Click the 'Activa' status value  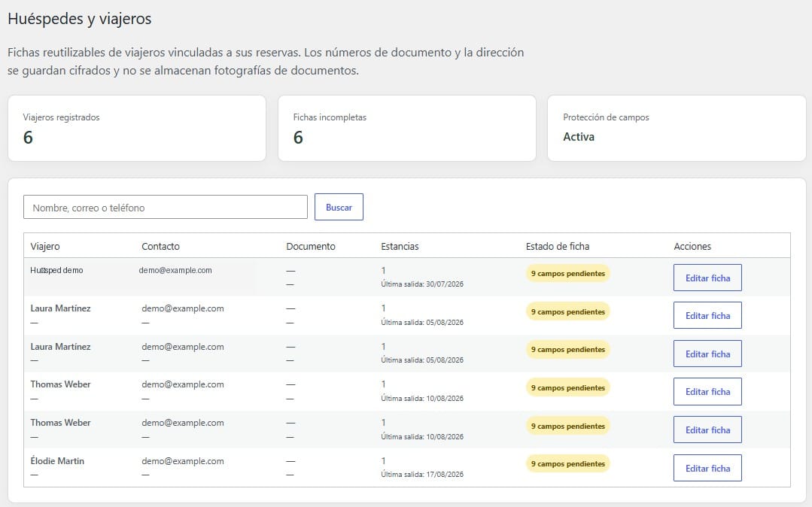click(579, 137)
